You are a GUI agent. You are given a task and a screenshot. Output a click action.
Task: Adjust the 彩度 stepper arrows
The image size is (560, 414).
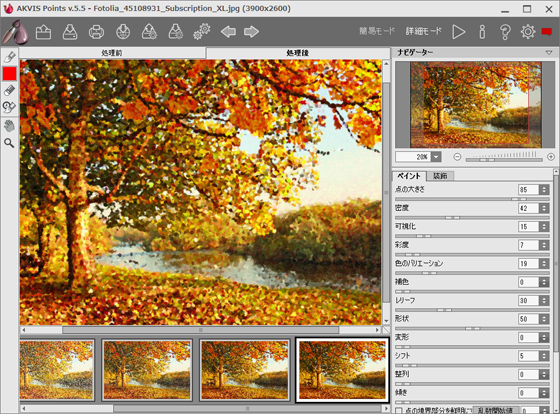coord(544,245)
